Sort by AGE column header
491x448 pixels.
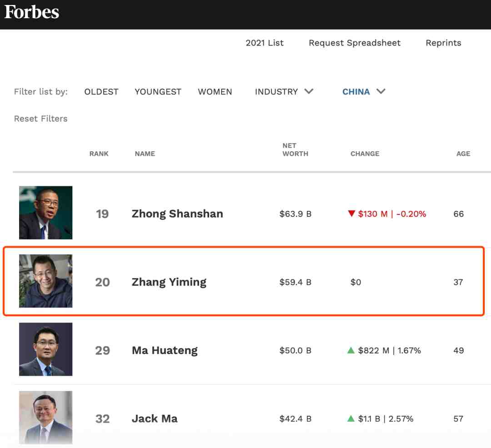(463, 154)
